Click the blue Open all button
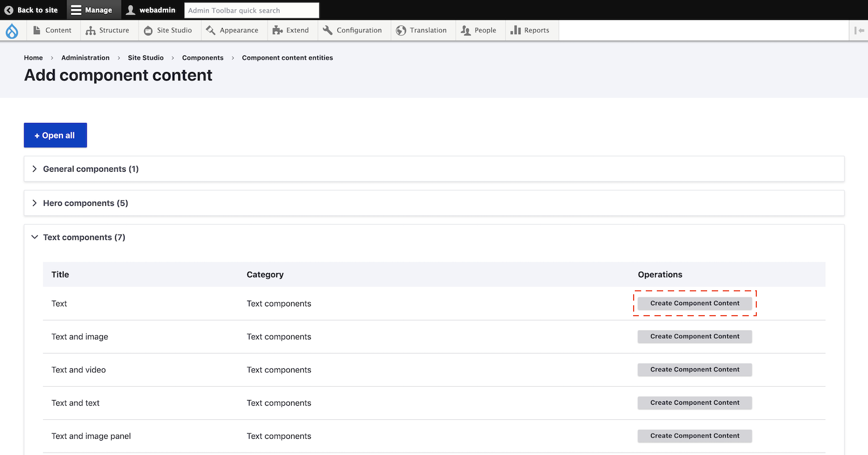Viewport: 868px width, 455px height. (x=55, y=135)
